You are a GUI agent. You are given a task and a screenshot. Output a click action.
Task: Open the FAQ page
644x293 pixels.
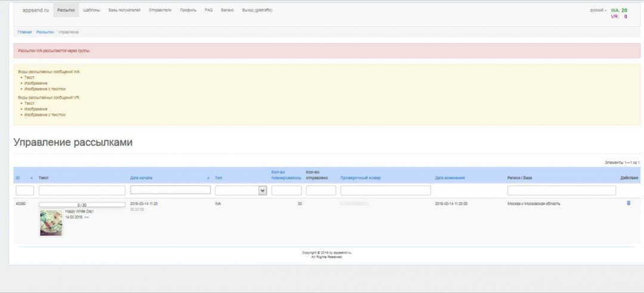click(209, 10)
